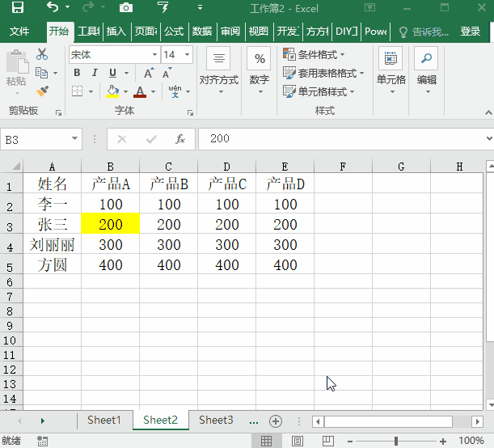
Task: Switch to 数据 Data tab
Action: click(202, 32)
